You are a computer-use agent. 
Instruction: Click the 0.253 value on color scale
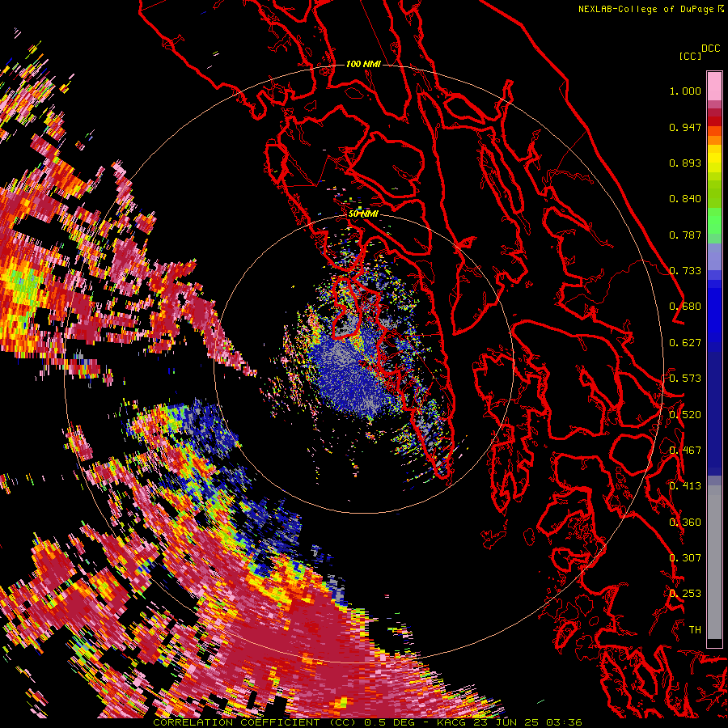click(x=685, y=594)
